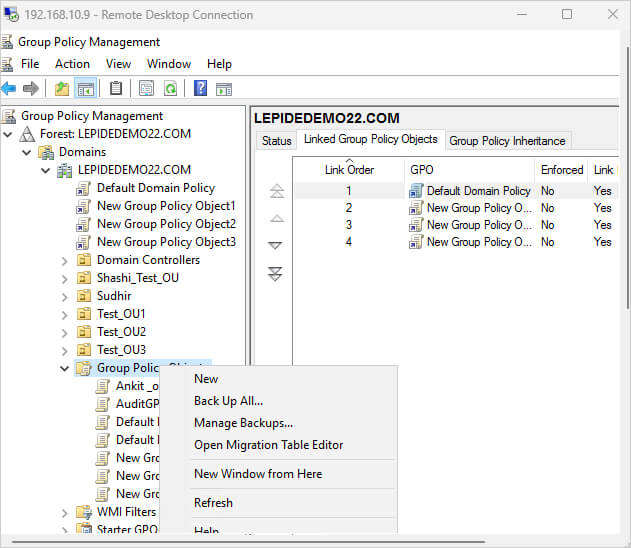Click the clipboard toolbar icon
This screenshot has width=631, height=548.
pos(116,88)
